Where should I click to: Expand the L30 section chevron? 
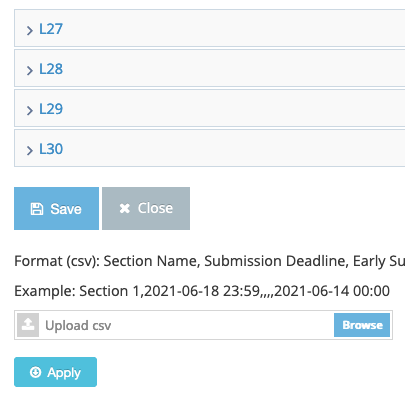click(30, 150)
